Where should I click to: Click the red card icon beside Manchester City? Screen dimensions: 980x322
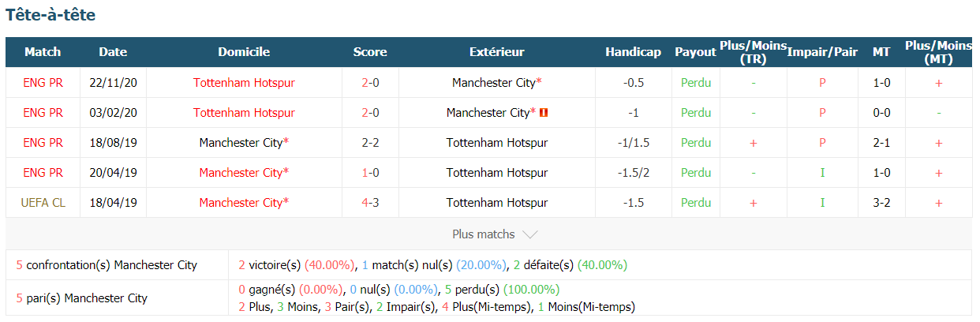(x=544, y=113)
